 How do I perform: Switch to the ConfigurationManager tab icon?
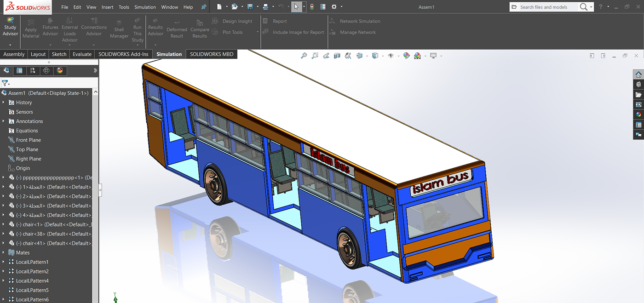point(33,70)
